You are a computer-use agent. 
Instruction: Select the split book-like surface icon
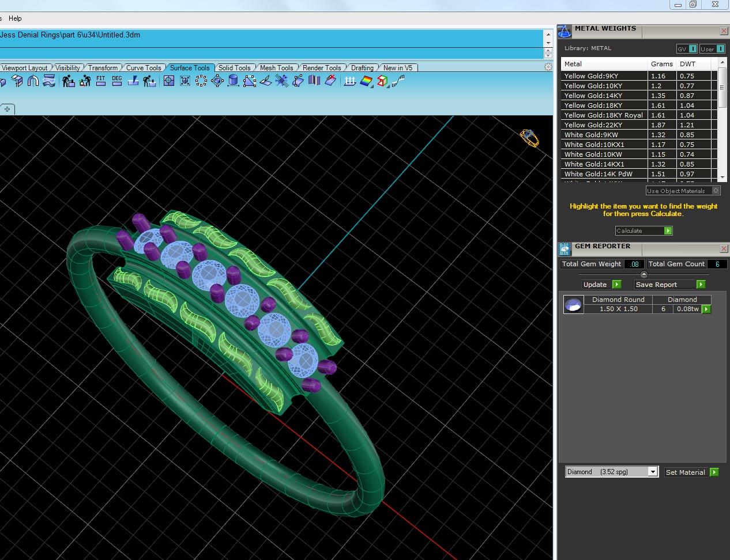[314, 81]
